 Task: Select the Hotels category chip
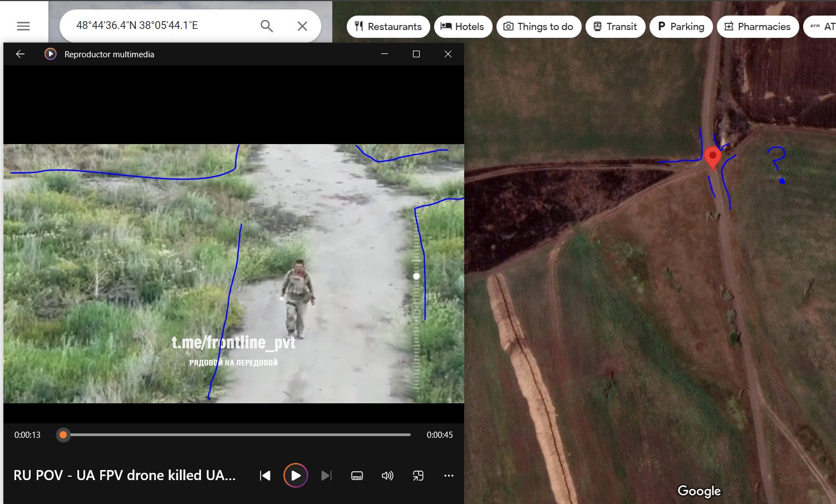coord(463,27)
